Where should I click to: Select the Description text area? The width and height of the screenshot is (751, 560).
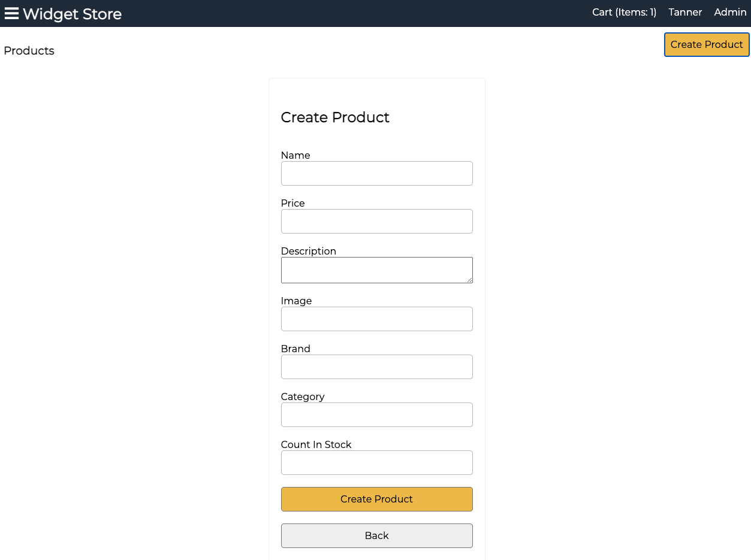tap(376, 270)
